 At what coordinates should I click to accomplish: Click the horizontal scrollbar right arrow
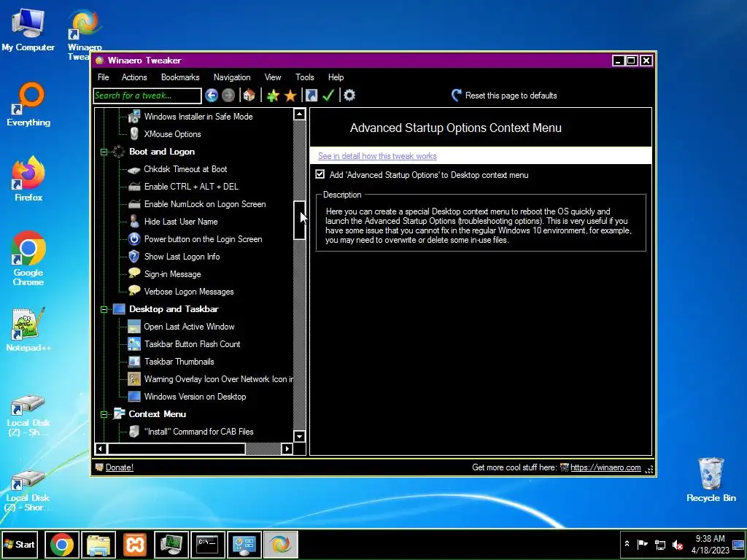[287, 448]
